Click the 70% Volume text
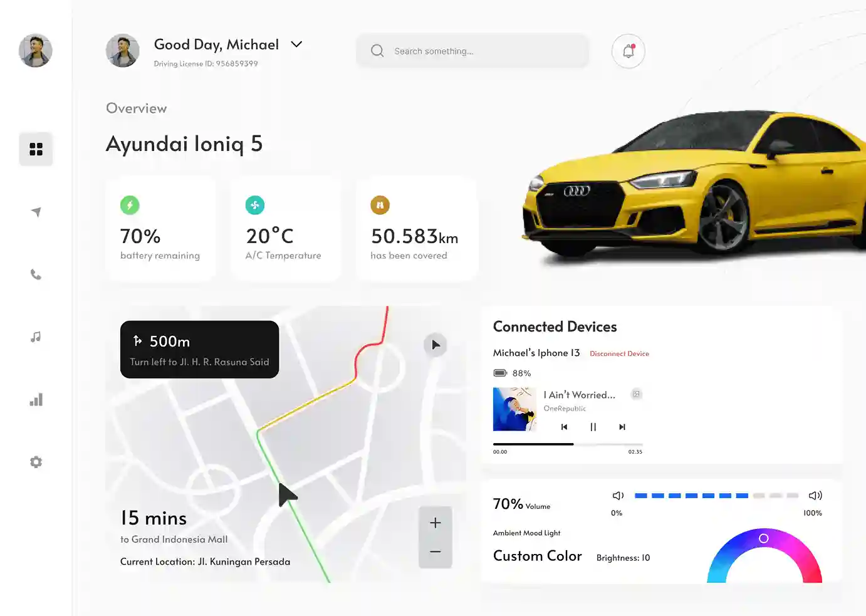Viewport: 866px width, 616px height. pos(521,504)
